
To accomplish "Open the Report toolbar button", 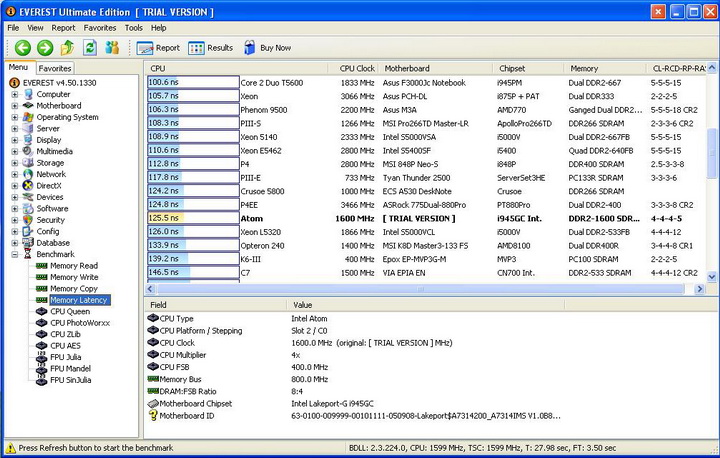I will pyautogui.click(x=158, y=48).
